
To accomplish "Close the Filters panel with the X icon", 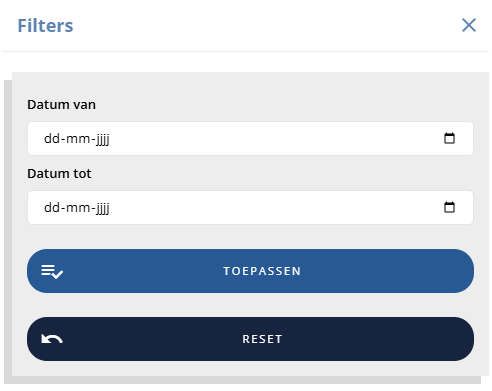I will click(x=469, y=25).
